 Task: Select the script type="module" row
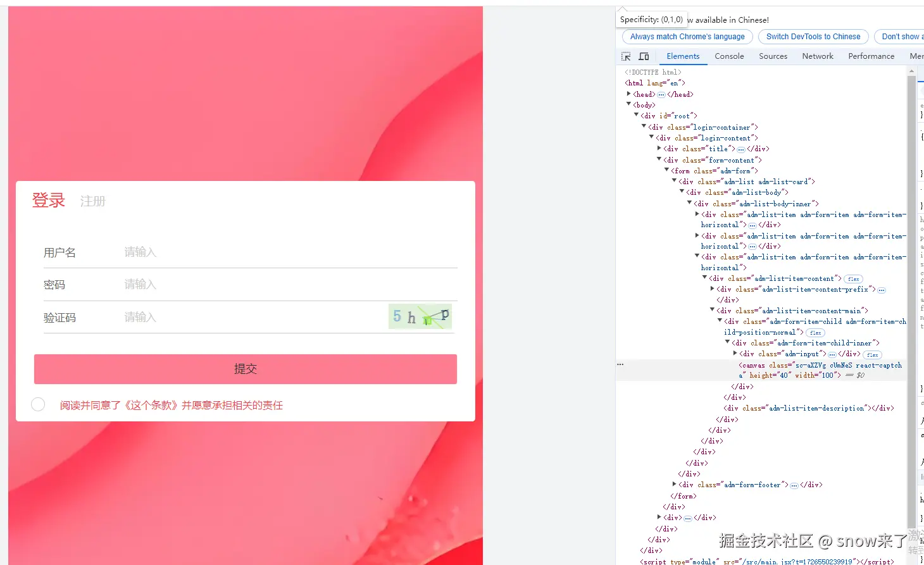(x=767, y=561)
